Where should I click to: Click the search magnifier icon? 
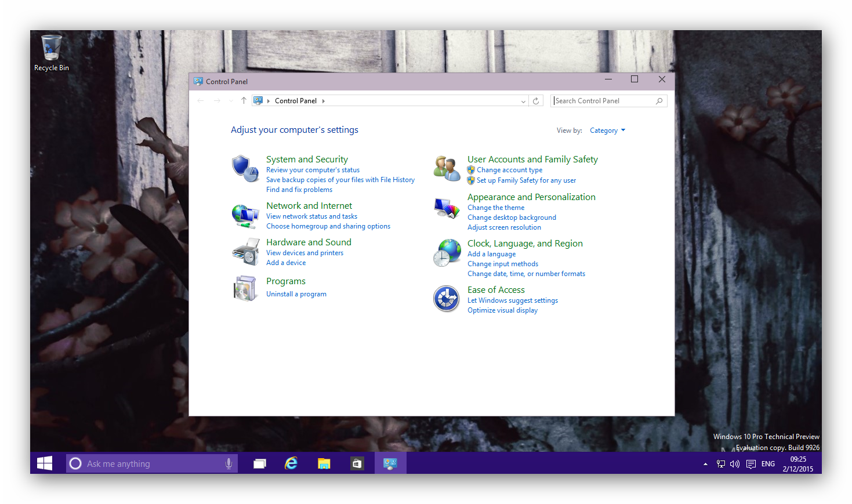pyautogui.click(x=659, y=101)
